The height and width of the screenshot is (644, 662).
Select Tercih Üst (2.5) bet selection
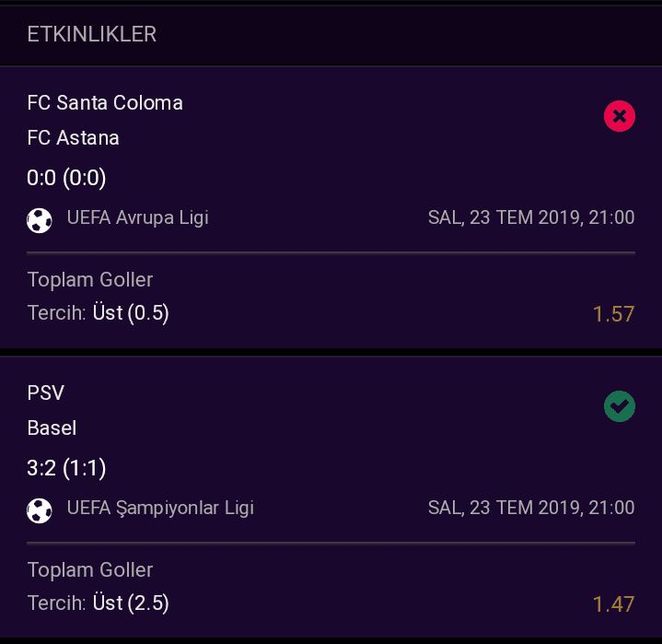(x=98, y=603)
